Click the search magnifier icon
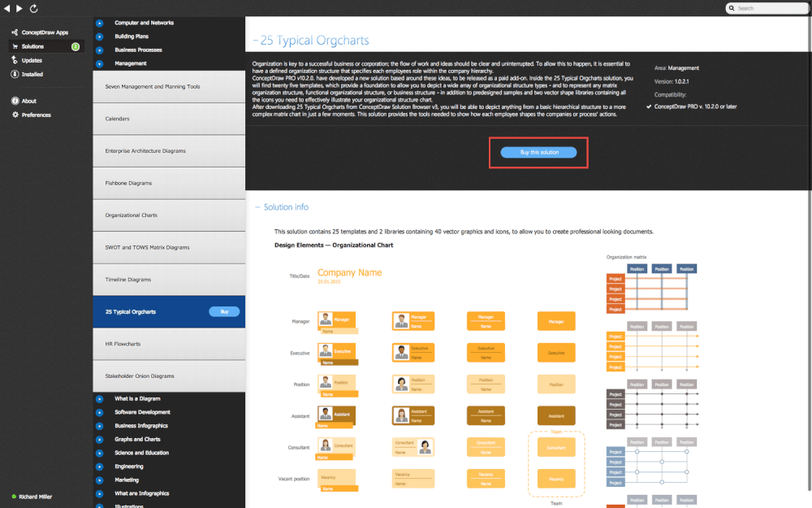This screenshot has width=812, height=508. (x=732, y=8)
